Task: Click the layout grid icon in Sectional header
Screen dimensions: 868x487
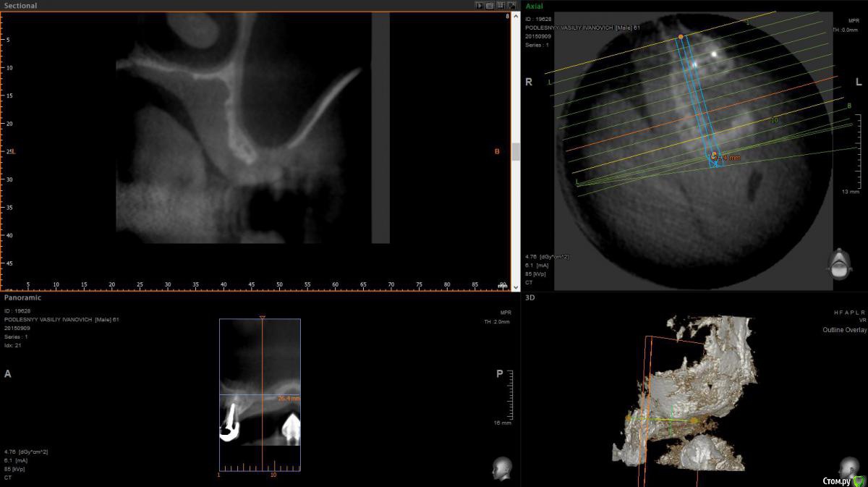Action: tap(501, 5)
